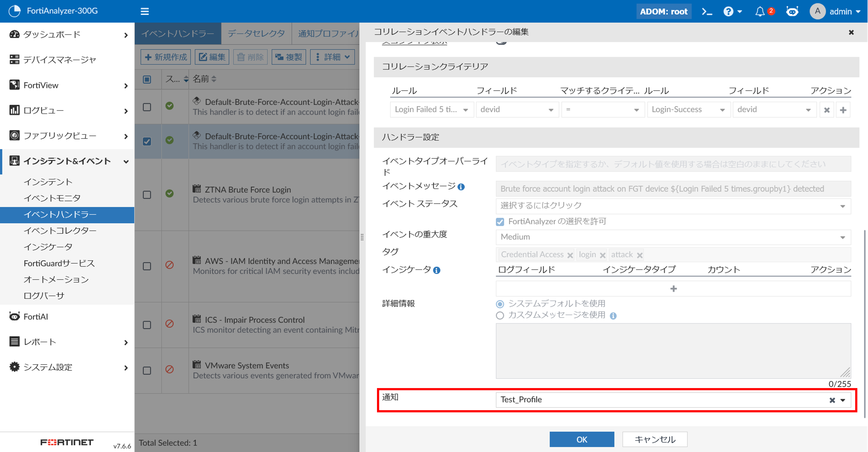
Task: Expand the イベント ステータス dropdown
Action: 673,206
